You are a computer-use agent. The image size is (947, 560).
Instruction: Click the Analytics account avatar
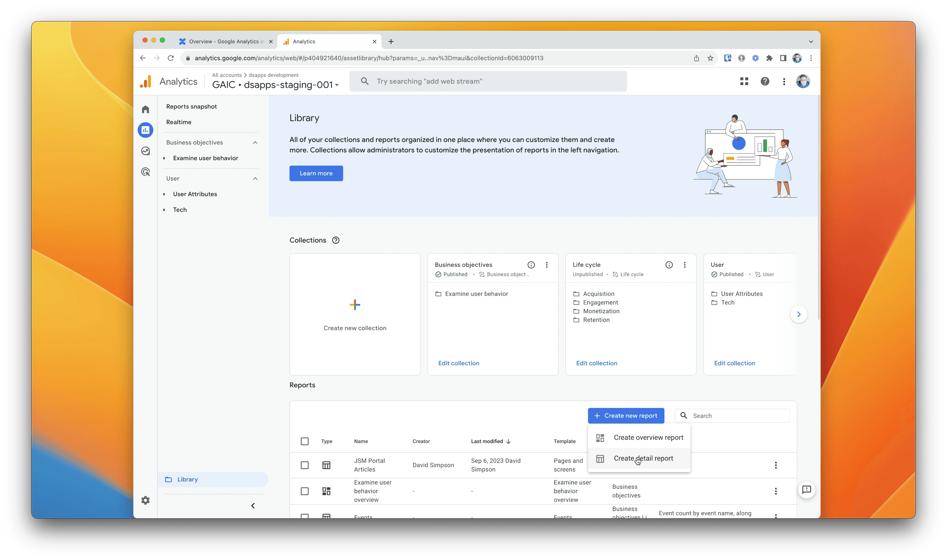pos(803,81)
